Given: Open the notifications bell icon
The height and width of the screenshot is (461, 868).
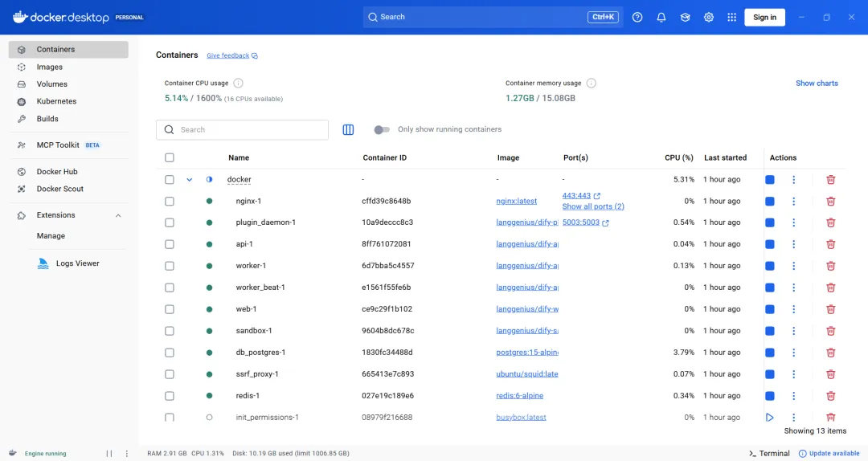Looking at the screenshot, I should 661,17.
